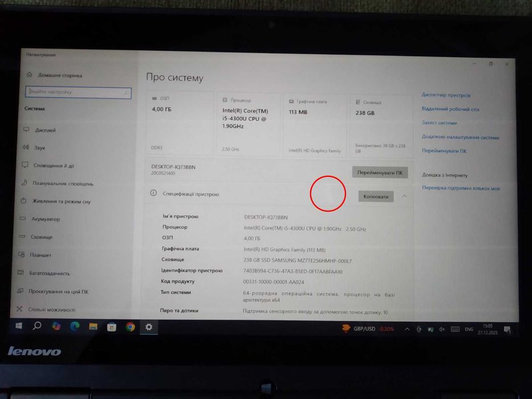Open the Віддалений робочий стіл link
Image resolution: width=532 pixels, height=399 pixels.
(x=450, y=109)
